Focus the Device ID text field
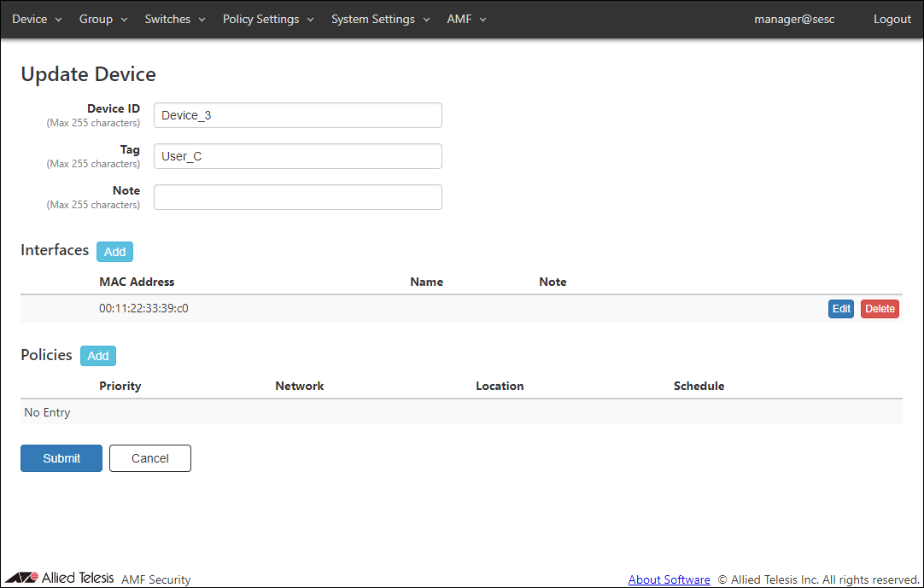This screenshot has height=588, width=924. [x=297, y=115]
